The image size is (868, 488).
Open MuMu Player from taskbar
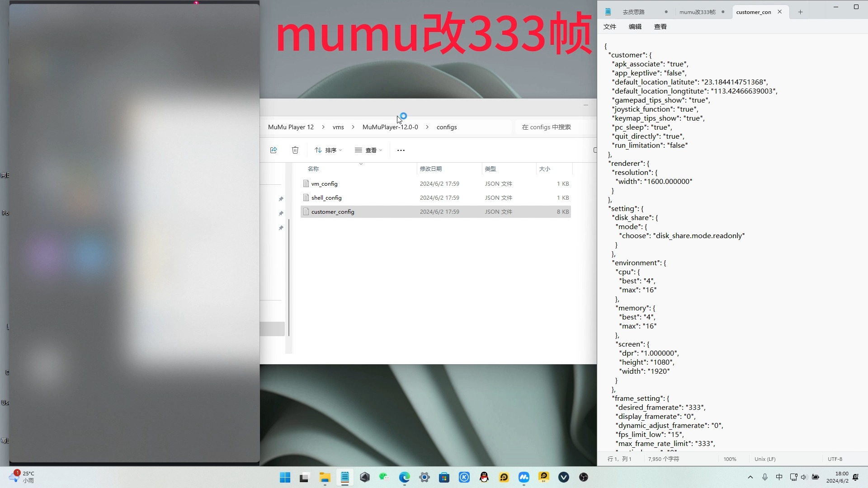point(524,478)
